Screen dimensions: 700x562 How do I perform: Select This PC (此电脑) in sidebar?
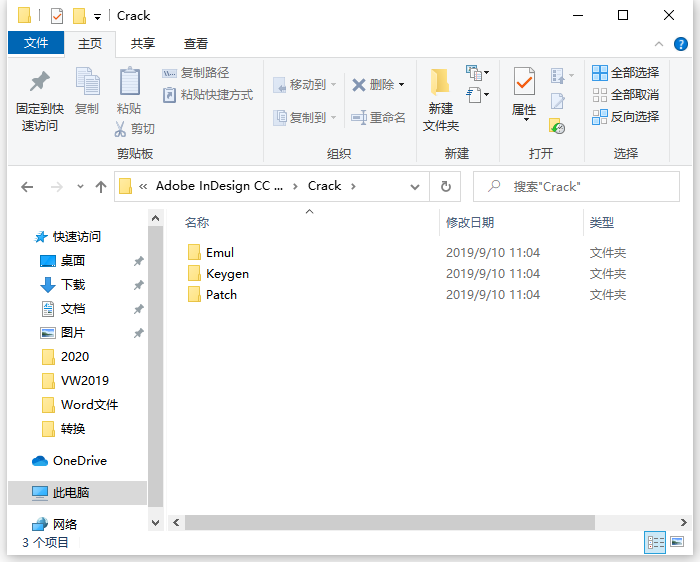[x=77, y=493]
